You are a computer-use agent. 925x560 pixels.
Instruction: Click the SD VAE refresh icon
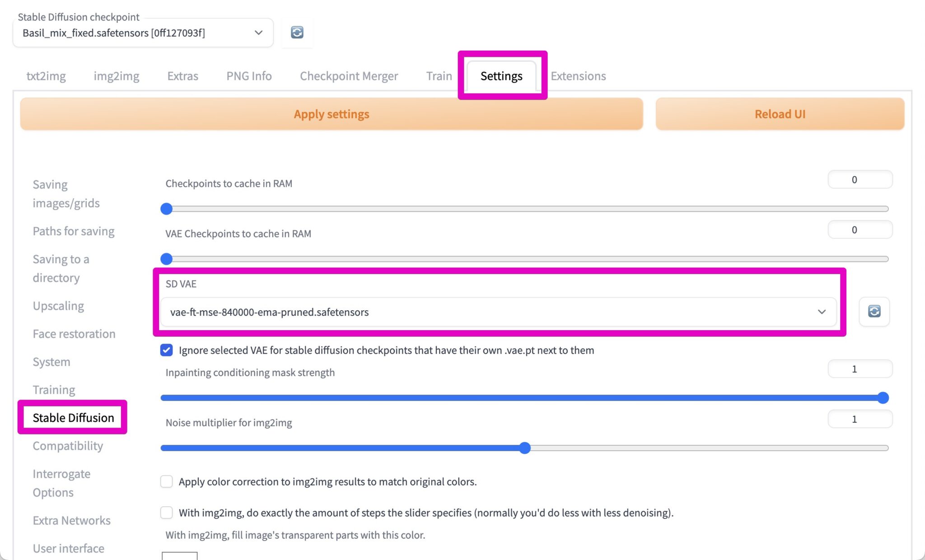(874, 311)
